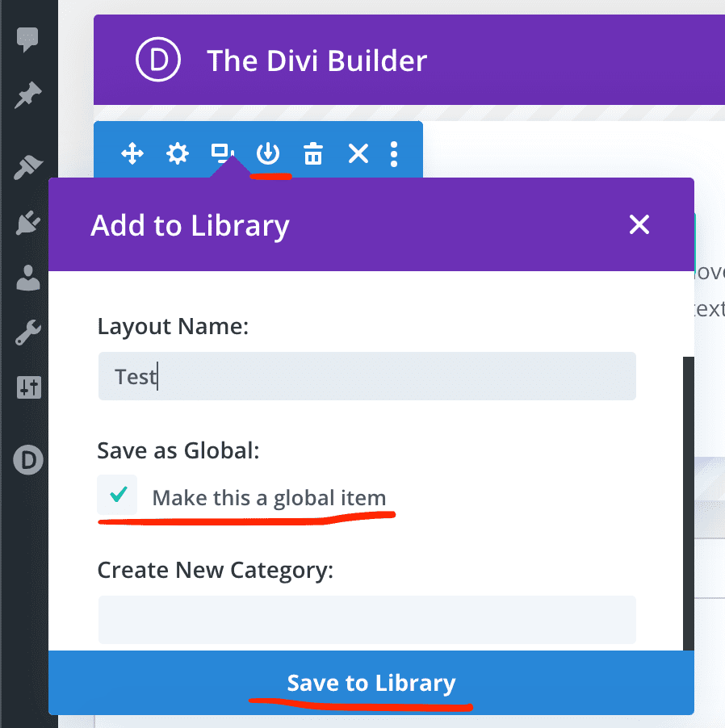This screenshot has width=725, height=728.
Task: Close the Add to Library dialog
Action: point(639,224)
